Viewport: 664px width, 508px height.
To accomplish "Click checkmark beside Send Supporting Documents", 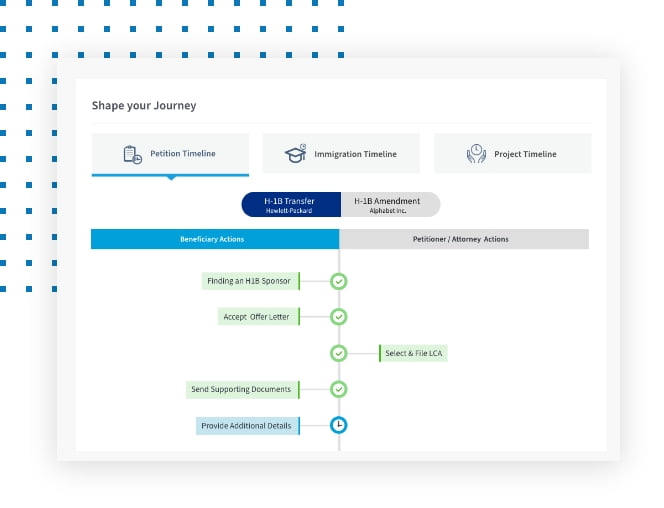I will (339, 389).
